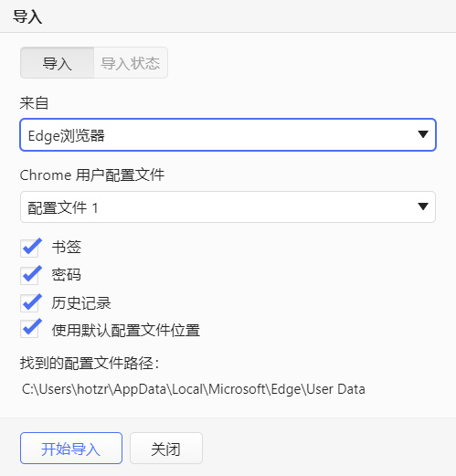This screenshot has width=456, height=476.
Task: Disable 使用默认配置文件位置 checkbox
Action: [29, 329]
